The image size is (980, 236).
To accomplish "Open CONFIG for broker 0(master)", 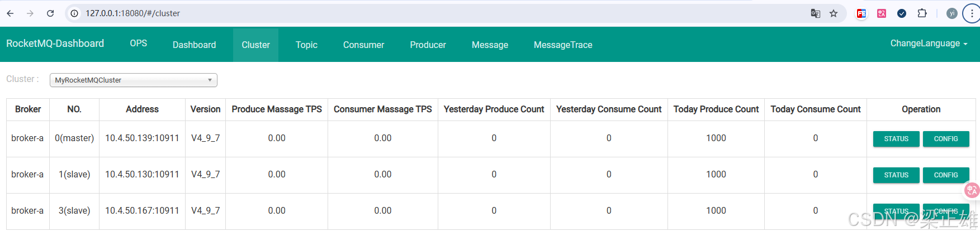I will (x=946, y=139).
